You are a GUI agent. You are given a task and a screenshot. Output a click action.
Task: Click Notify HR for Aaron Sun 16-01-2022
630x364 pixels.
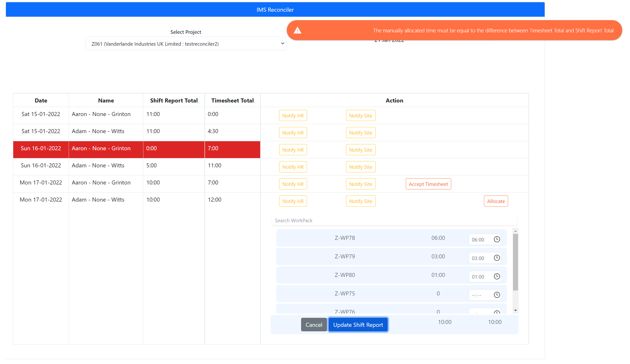point(293,149)
